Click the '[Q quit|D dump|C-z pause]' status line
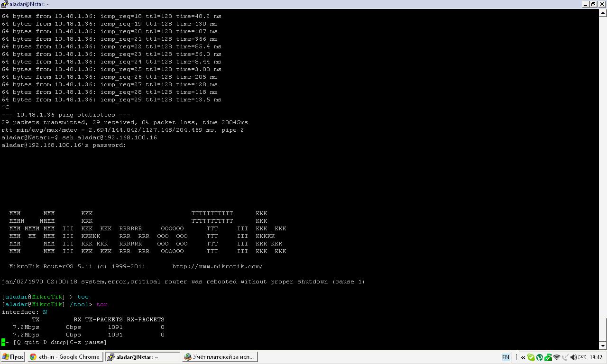The height and width of the screenshot is (364, 607). 60,342
